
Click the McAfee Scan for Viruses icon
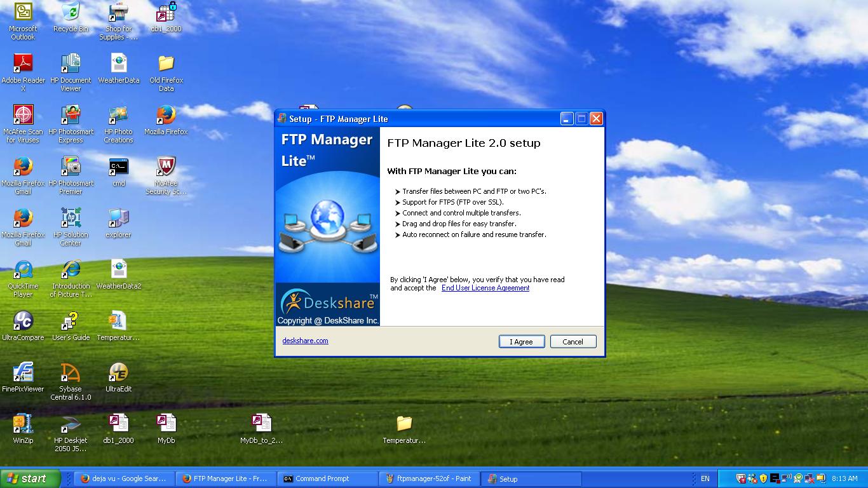(x=24, y=116)
